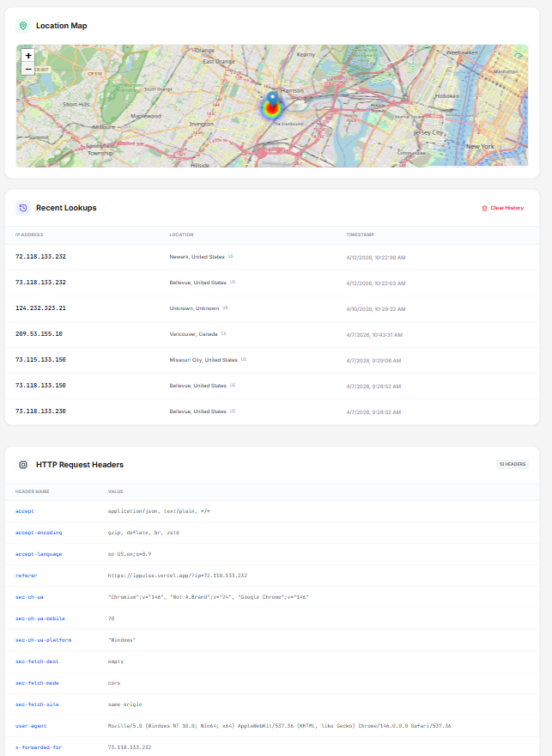Click the empty sec-fetch-dest value
The height and width of the screenshot is (756, 552).
[x=116, y=661]
